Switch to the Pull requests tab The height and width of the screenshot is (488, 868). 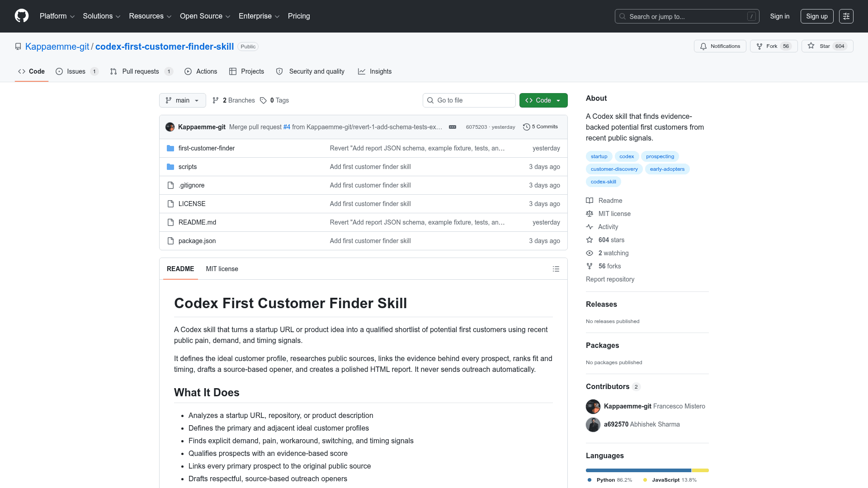click(142, 71)
